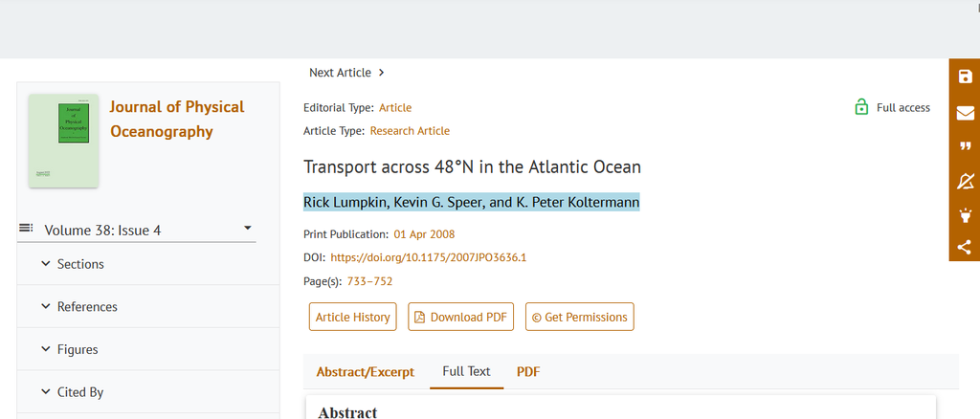Screen dimensions: 980x419
Task: Click the Download PDF button
Action: [x=461, y=317]
